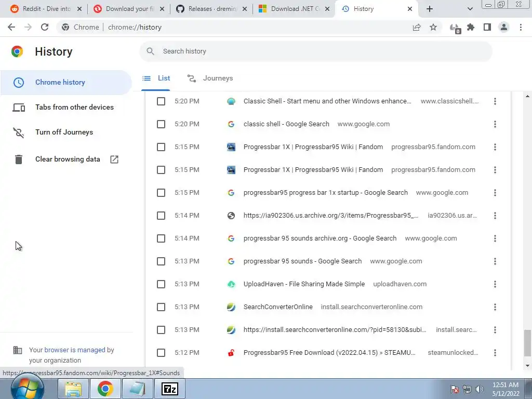
Task: Open the extensions puzzle icon
Action: pos(471,27)
